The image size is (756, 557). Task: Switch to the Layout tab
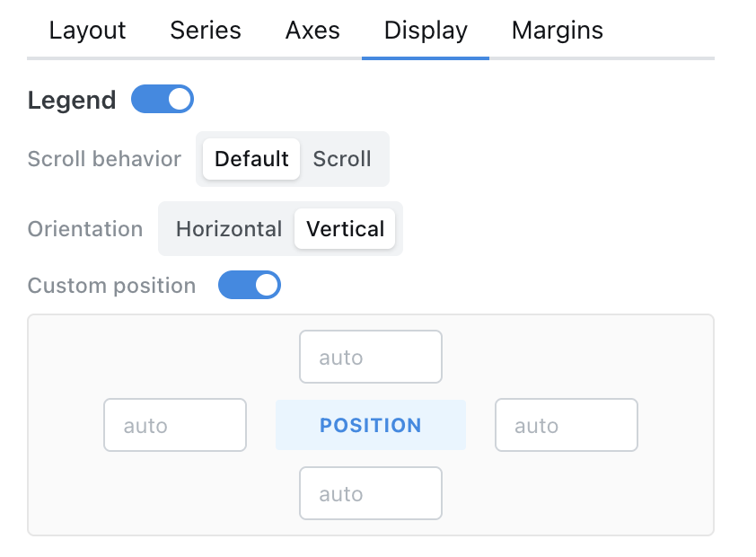(87, 31)
